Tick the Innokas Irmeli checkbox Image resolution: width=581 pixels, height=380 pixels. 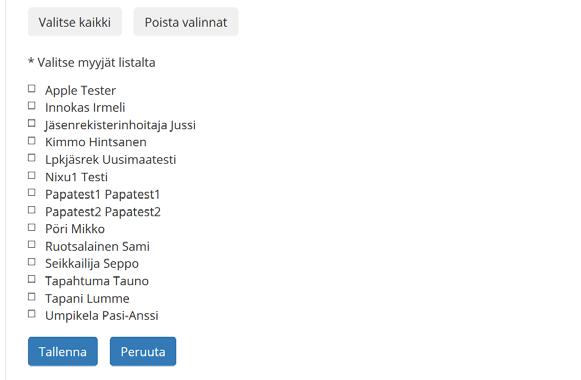coord(32,106)
